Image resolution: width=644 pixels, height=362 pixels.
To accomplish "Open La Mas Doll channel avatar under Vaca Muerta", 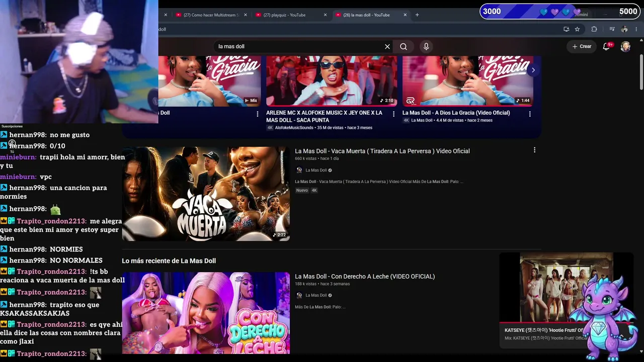I will coord(299,170).
